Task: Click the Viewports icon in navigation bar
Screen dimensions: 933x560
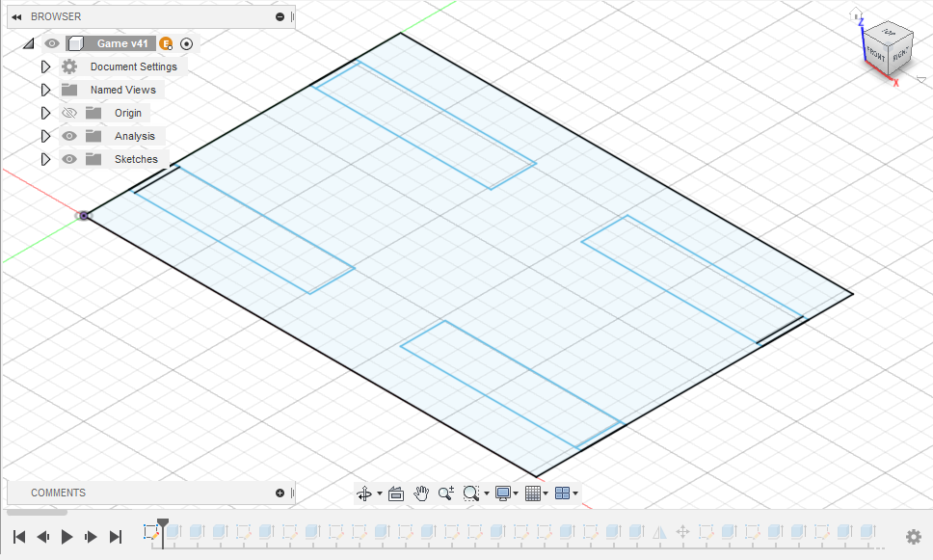Action: pyautogui.click(x=565, y=493)
